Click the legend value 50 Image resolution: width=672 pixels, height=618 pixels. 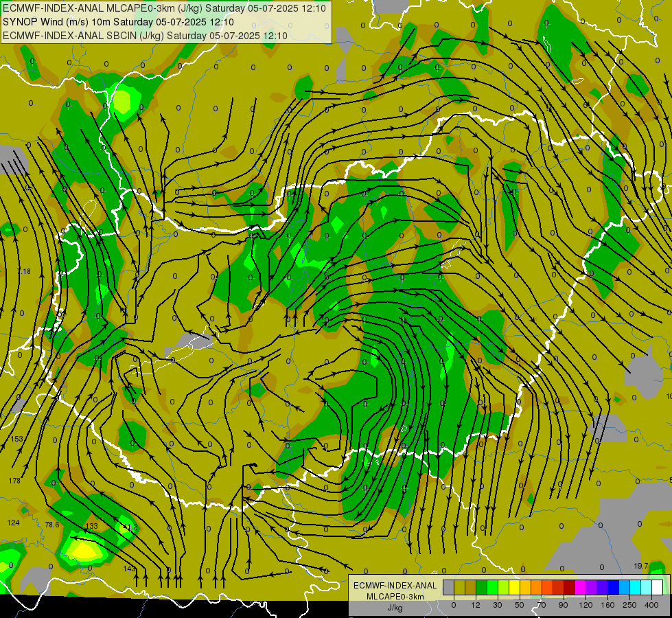point(520,605)
